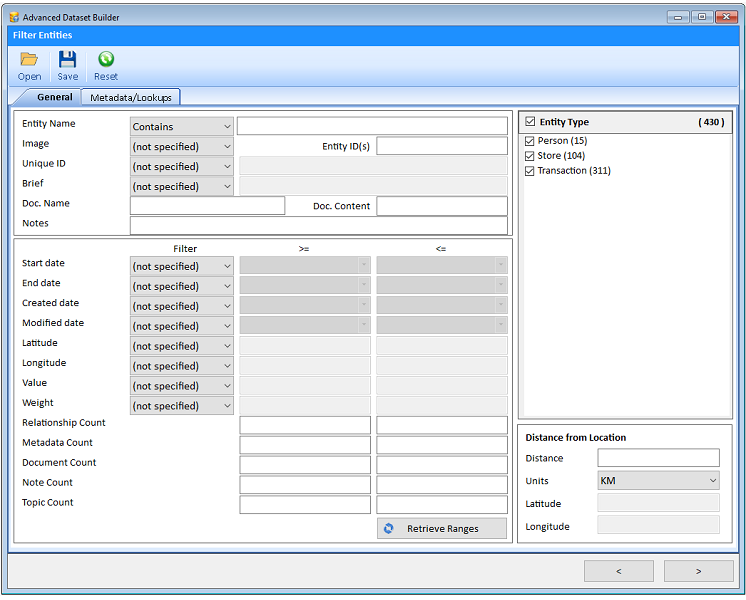746x600 pixels.
Task: Select the General tab
Action: point(55,97)
